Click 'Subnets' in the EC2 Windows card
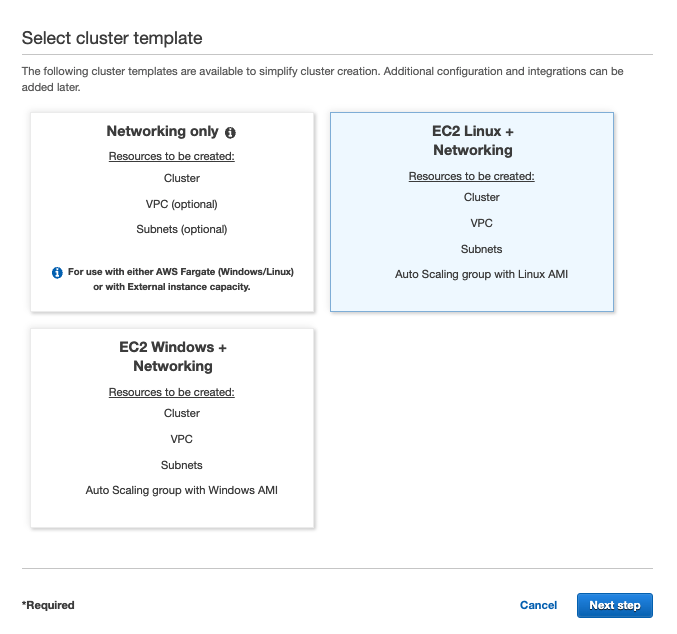 pyautogui.click(x=182, y=465)
